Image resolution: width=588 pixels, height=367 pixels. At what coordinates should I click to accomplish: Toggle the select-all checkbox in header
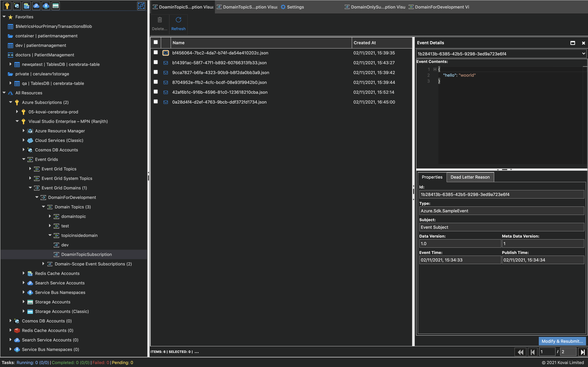click(x=156, y=43)
